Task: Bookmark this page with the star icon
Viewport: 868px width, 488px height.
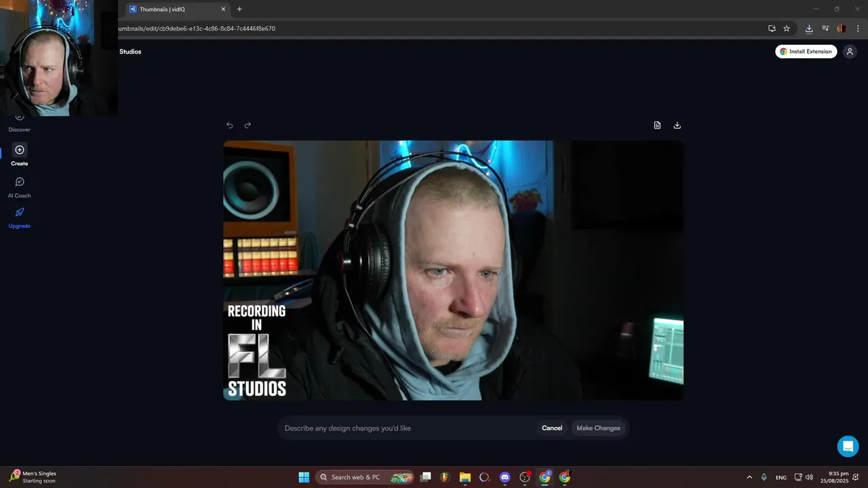Action: pyautogui.click(x=787, y=28)
